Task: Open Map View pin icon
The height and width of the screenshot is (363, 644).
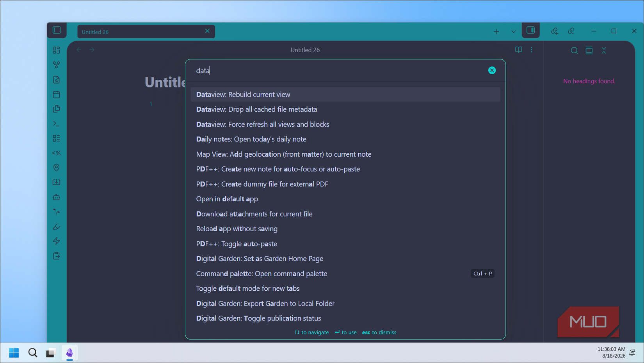Action: [x=57, y=168]
